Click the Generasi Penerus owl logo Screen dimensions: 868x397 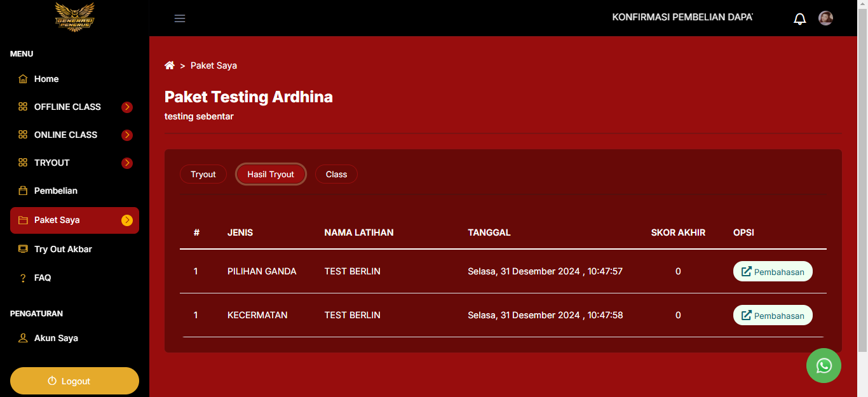74,17
